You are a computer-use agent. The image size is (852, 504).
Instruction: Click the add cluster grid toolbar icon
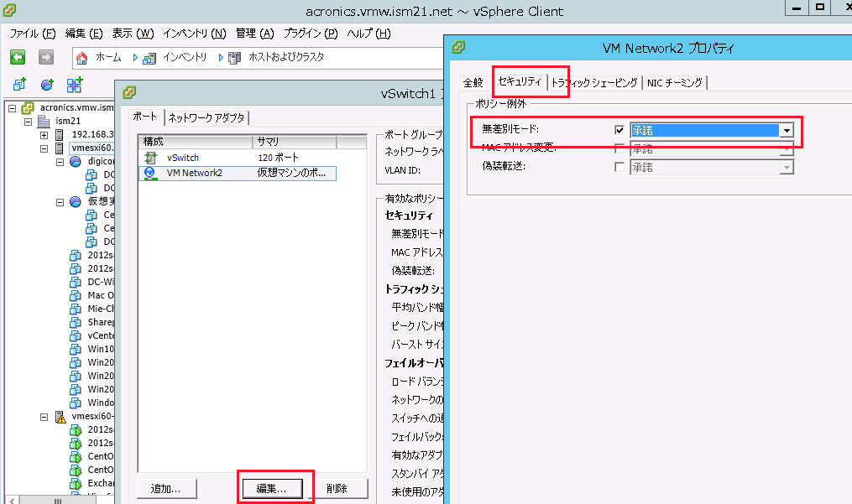point(75,85)
